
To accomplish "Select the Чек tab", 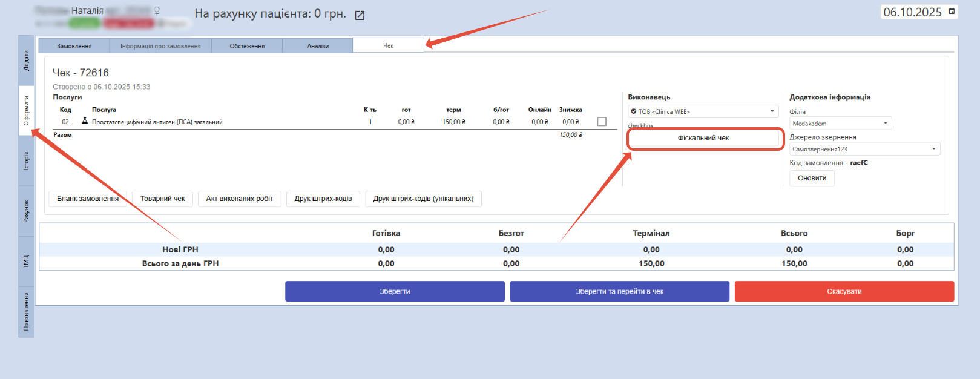I will [x=389, y=45].
